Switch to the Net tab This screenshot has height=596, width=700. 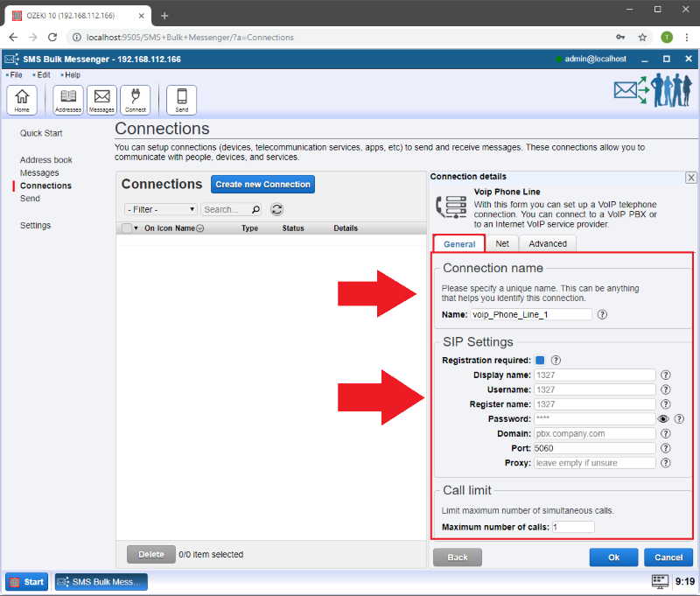click(x=502, y=243)
